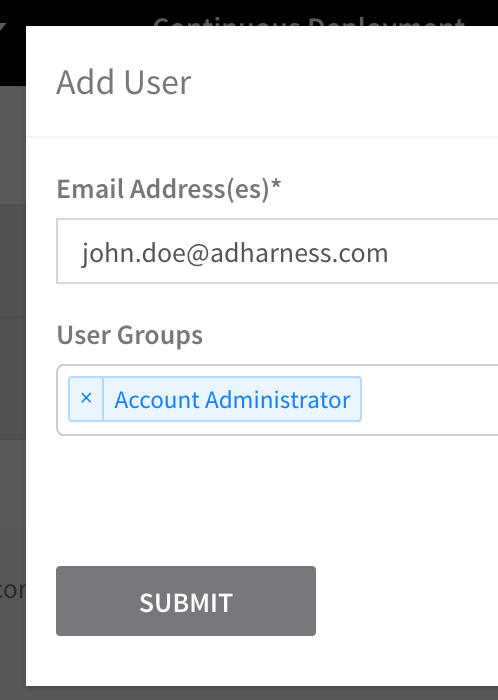The image size is (498, 700).
Task: Click the SUBMIT button
Action: [186, 601]
